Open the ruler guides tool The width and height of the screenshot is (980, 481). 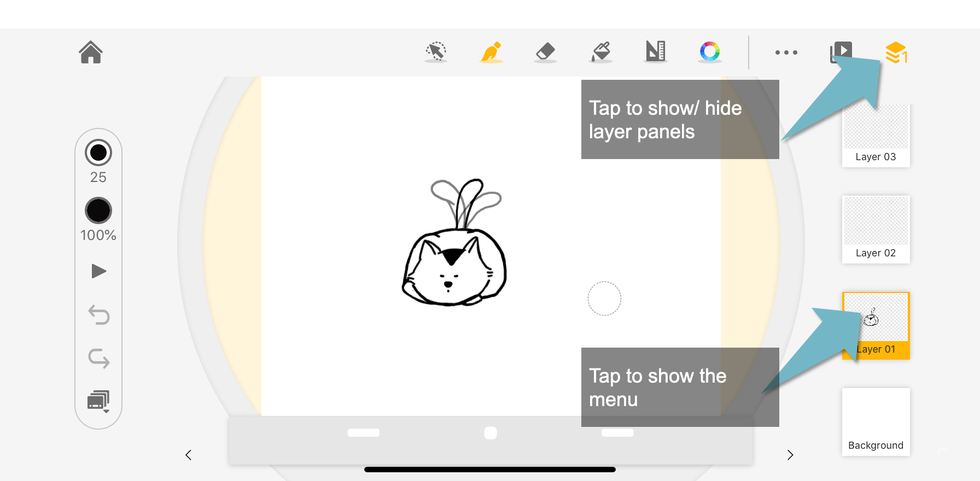point(656,52)
